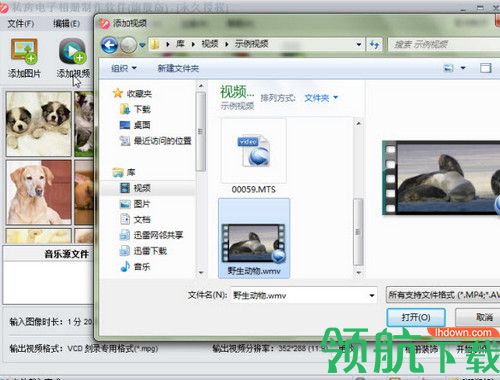Click the 文件夹 arrange-by dropdown
The height and width of the screenshot is (380, 500).
(x=321, y=98)
